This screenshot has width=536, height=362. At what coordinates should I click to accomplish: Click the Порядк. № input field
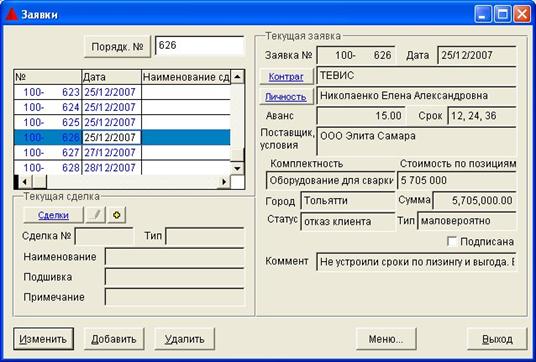(x=200, y=45)
